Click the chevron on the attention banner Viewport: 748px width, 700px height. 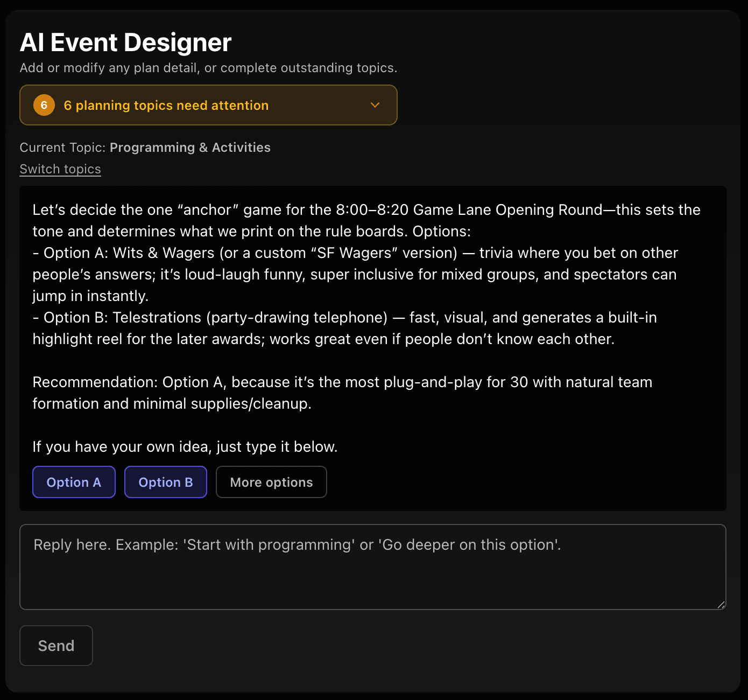tap(375, 105)
